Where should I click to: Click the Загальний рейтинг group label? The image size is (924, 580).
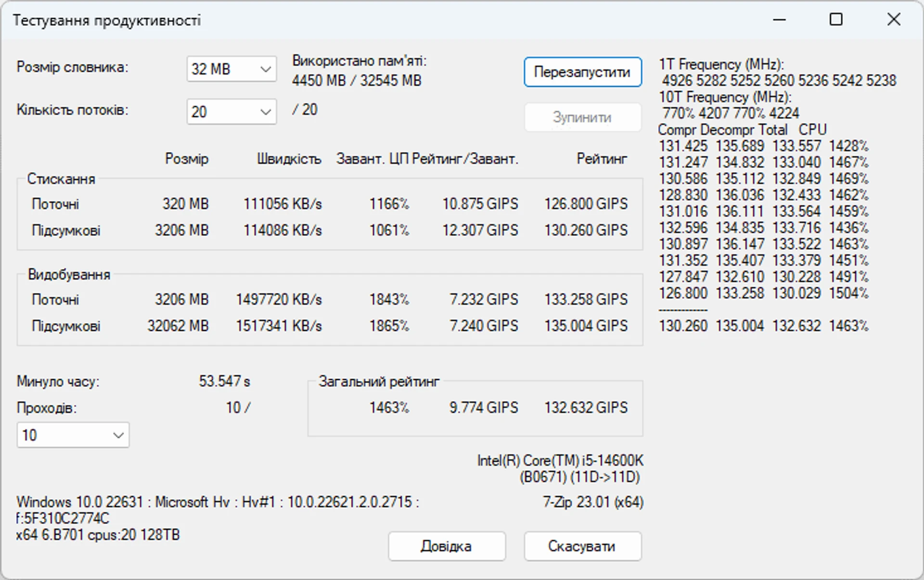click(x=379, y=382)
